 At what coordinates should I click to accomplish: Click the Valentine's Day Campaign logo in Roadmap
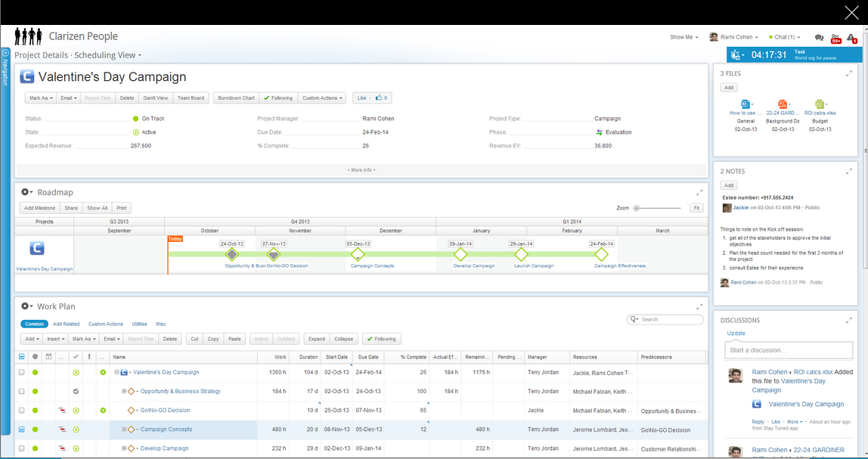37,248
